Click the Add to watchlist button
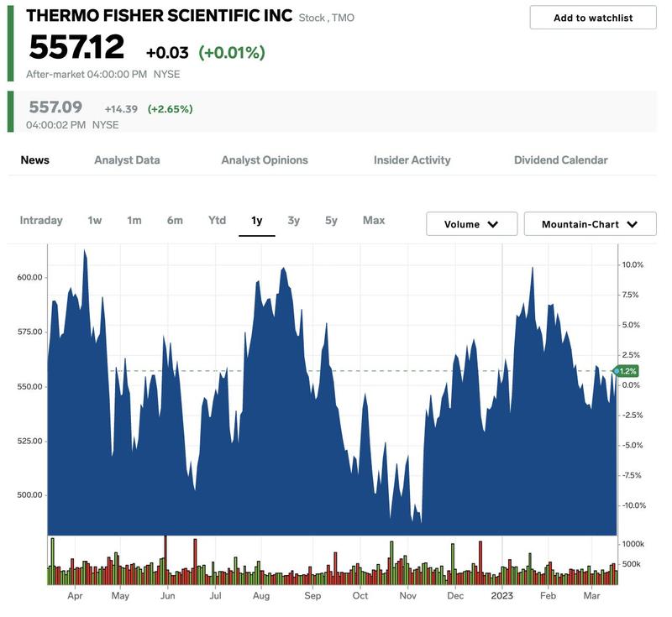The image size is (672, 617). pos(593,18)
